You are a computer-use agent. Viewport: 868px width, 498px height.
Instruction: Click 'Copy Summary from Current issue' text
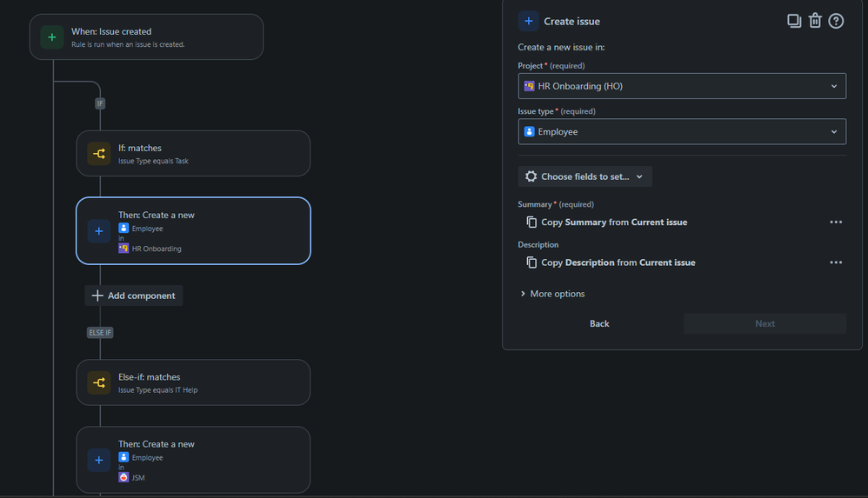click(614, 222)
